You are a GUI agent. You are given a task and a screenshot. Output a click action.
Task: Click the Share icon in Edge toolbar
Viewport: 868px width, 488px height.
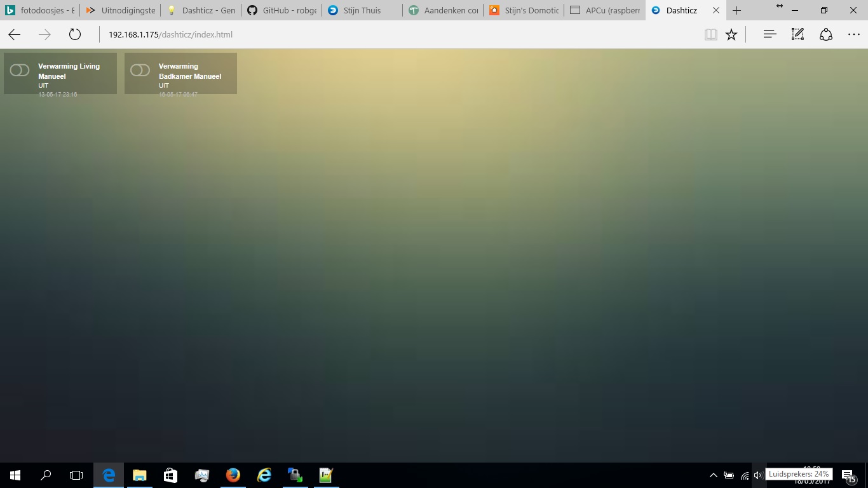pyautogui.click(x=826, y=35)
